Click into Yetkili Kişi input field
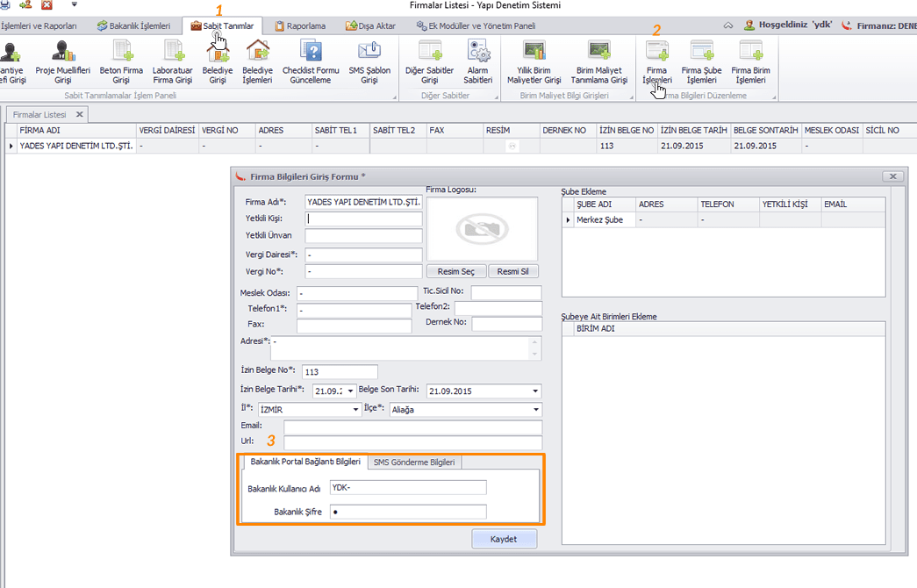Screen dimensions: 917x588 364,219
